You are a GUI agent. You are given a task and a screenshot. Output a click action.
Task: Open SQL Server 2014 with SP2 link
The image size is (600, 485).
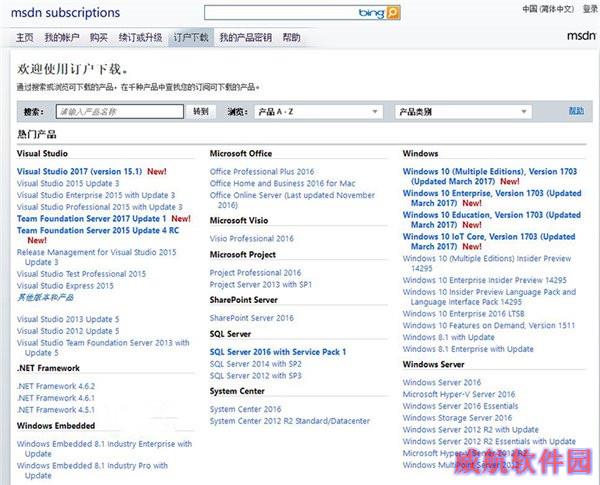click(255, 364)
